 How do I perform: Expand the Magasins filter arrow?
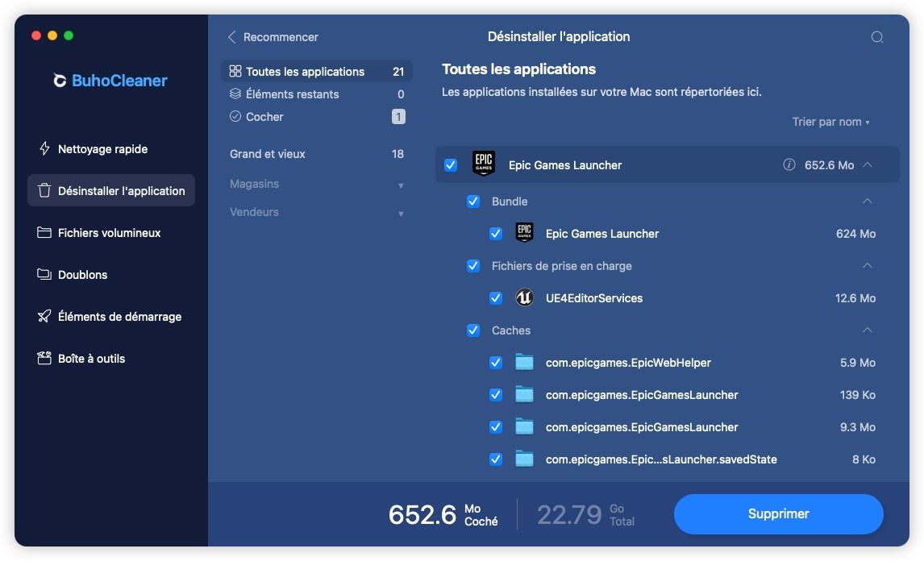(401, 185)
